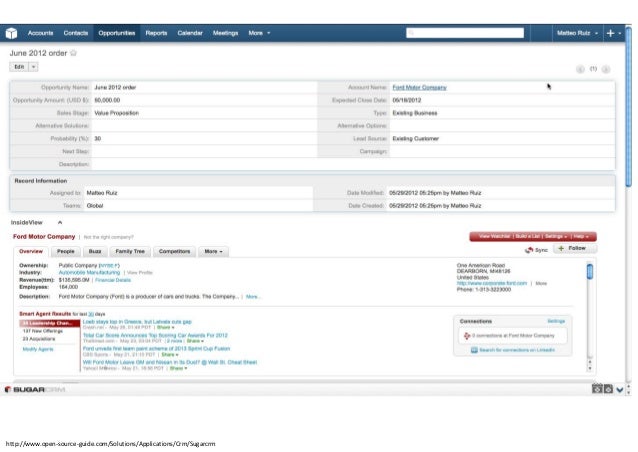Open the Opportunities module
The height and width of the screenshot is (452, 638).
(117, 33)
